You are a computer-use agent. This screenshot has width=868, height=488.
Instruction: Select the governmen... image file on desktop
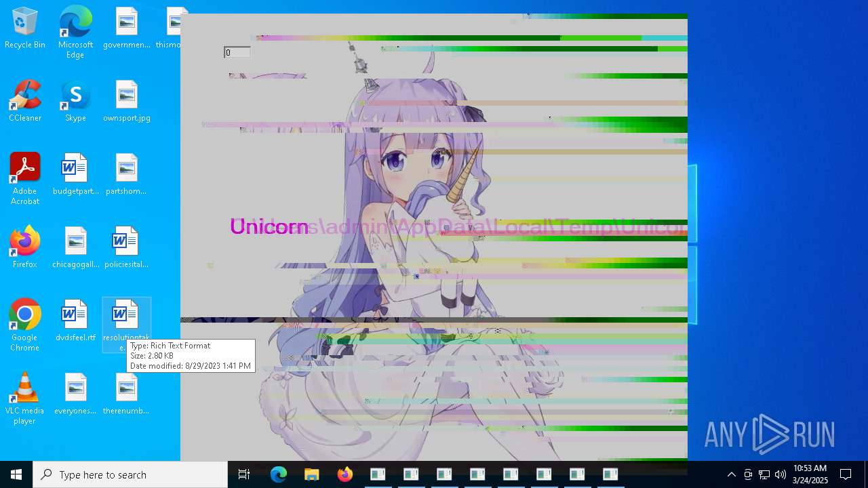click(x=126, y=28)
